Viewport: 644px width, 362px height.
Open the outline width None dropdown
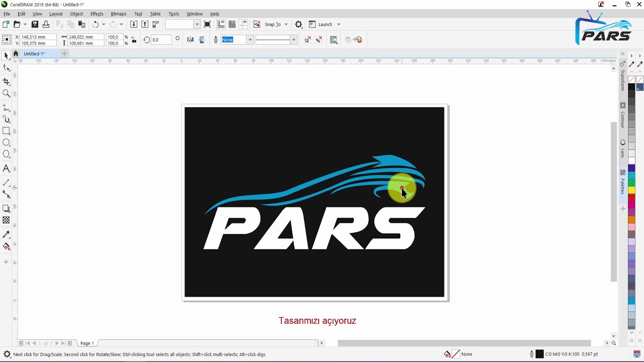[250, 40]
